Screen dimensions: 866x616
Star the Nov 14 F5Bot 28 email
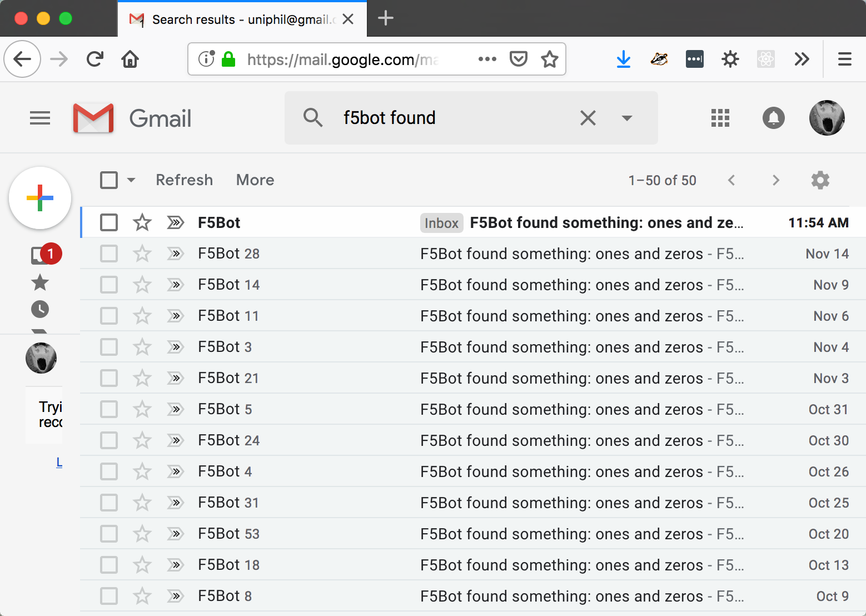point(142,254)
